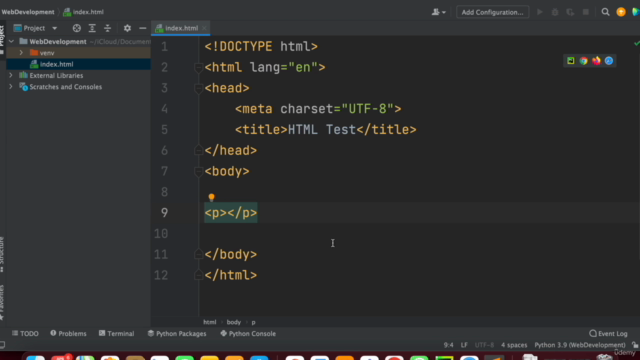Open the Python Console tool window
The image size is (640, 360).
tap(248, 333)
